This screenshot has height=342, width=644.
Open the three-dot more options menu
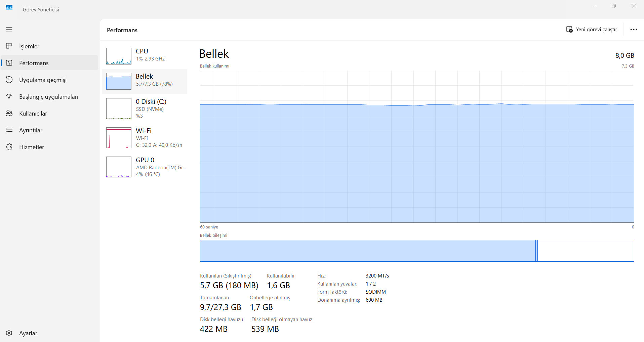pyautogui.click(x=634, y=30)
